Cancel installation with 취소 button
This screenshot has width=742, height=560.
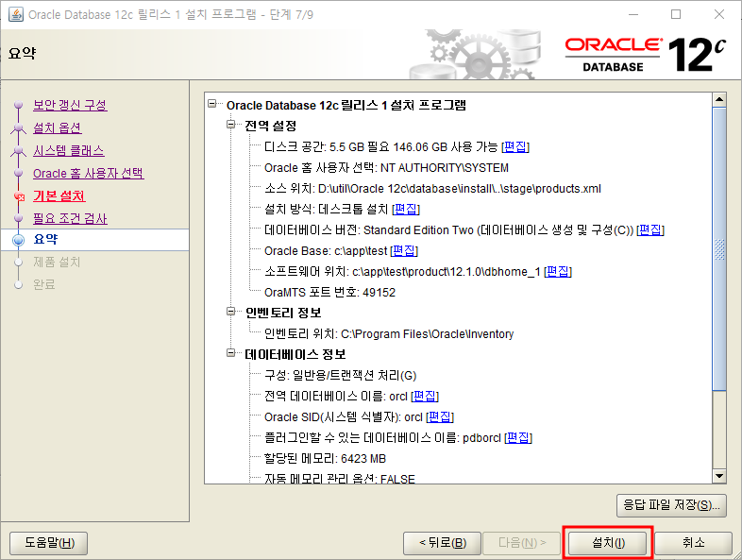point(693,543)
